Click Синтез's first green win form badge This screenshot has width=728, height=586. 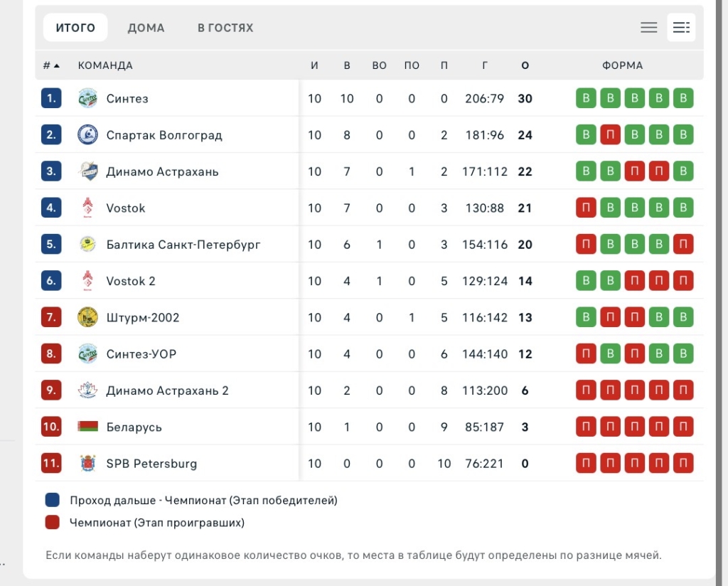click(586, 98)
